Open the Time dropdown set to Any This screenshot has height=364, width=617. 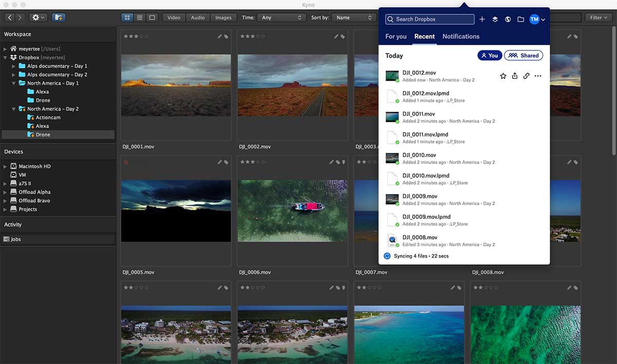(281, 17)
